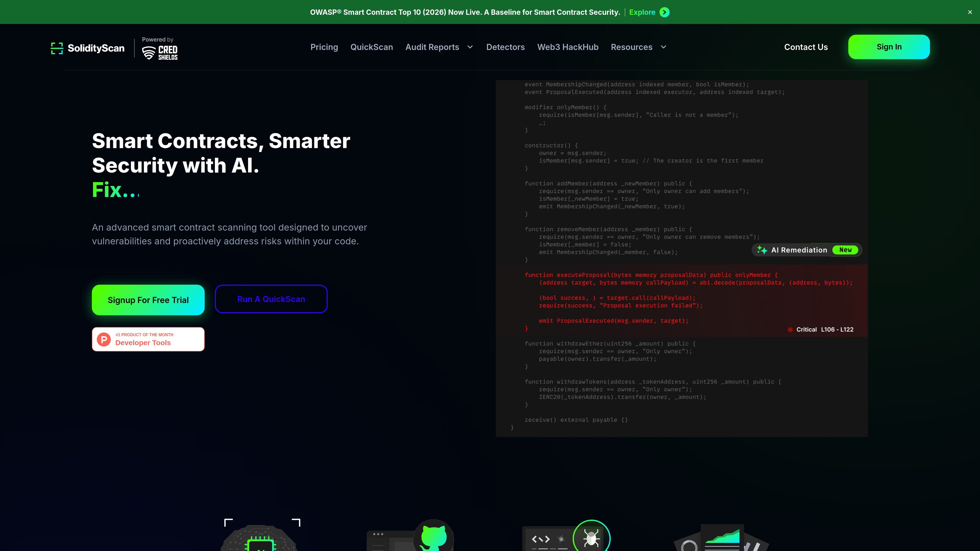The height and width of the screenshot is (551, 980).
Task: Click the bug detector illustration icon
Action: 591,535
